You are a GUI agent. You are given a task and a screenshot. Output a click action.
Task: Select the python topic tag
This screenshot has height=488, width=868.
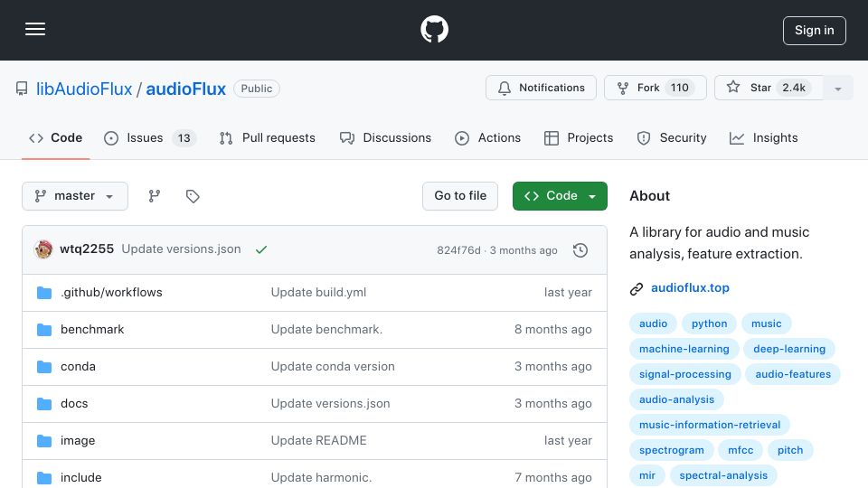pyautogui.click(x=709, y=324)
